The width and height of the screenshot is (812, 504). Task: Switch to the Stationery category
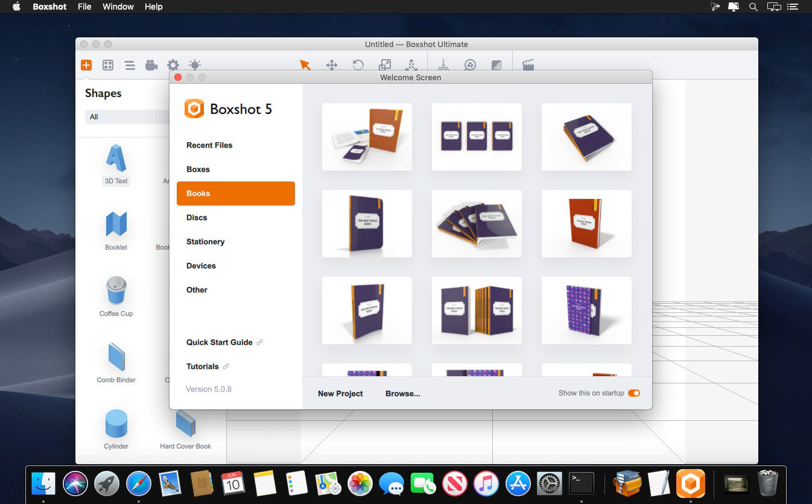tap(205, 242)
